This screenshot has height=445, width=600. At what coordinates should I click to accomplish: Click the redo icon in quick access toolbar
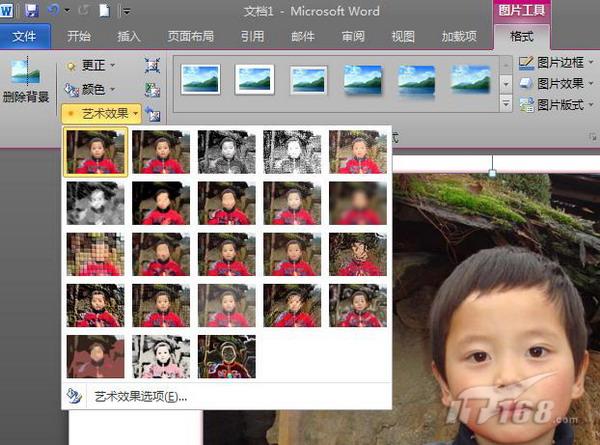click(x=83, y=10)
